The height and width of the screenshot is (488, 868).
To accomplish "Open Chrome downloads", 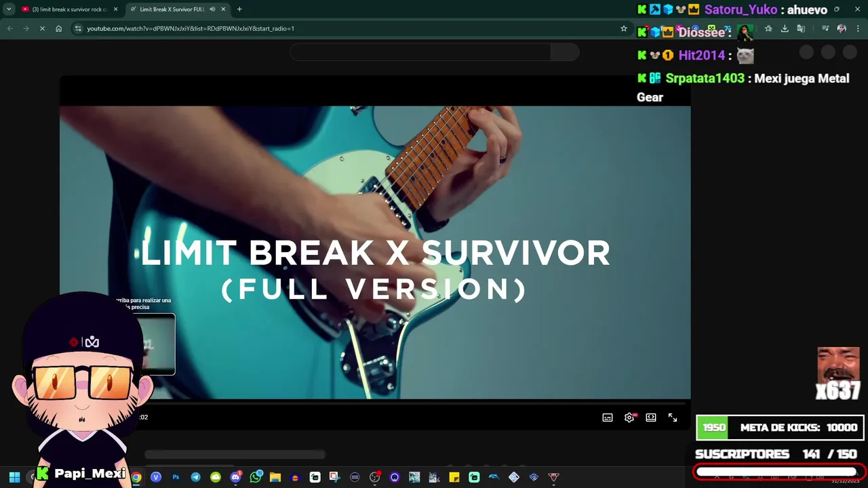I will [785, 28].
